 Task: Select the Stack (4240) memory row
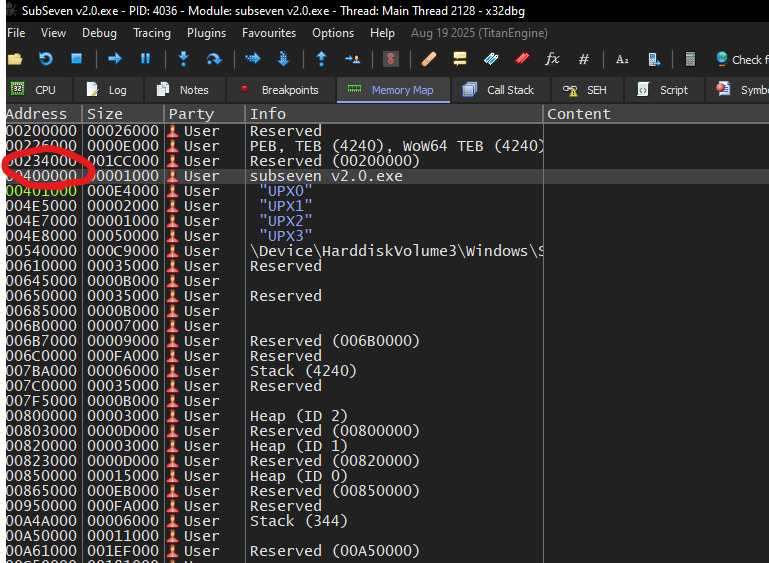pos(302,371)
